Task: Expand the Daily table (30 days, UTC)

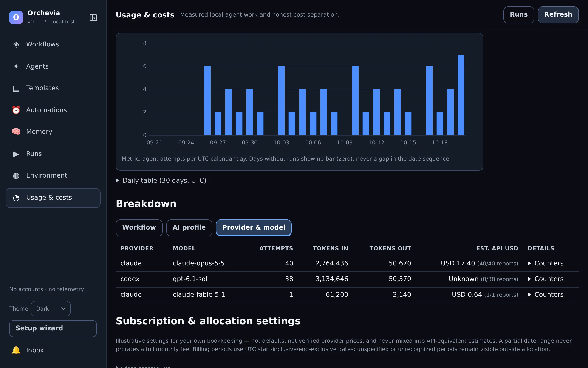Action: 161,181
